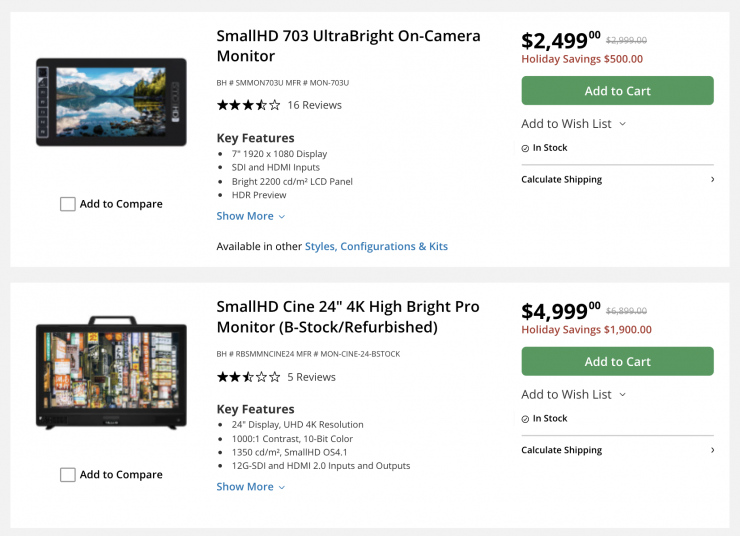Open SmallHD Cine 24" 4K product title
Viewport: 740px width, 536px height.
pyautogui.click(x=348, y=316)
